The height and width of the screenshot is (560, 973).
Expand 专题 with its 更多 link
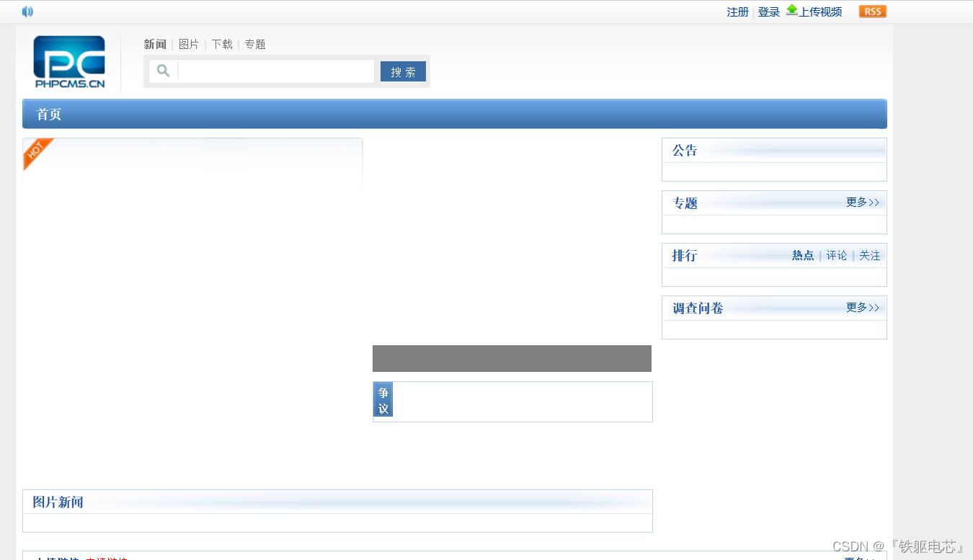pos(862,203)
